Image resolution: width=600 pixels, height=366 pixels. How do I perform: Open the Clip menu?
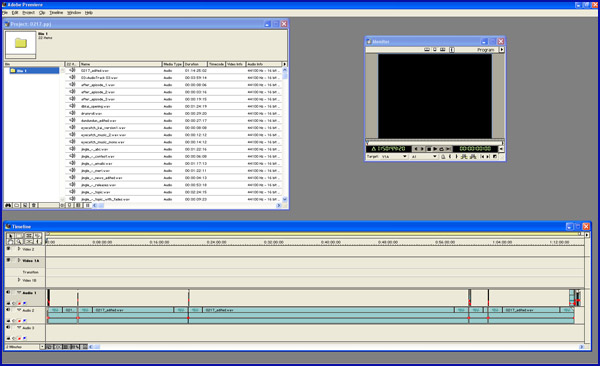pyautogui.click(x=42, y=13)
